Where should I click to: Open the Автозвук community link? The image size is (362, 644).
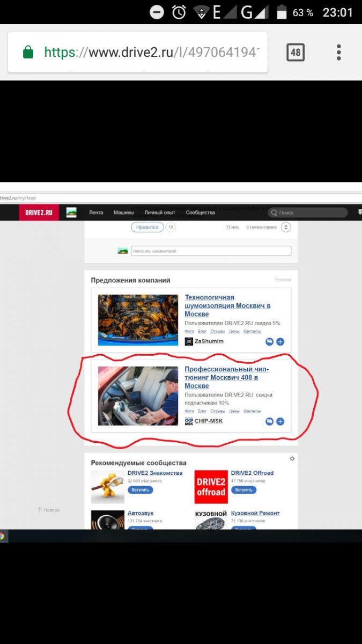click(142, 513)
